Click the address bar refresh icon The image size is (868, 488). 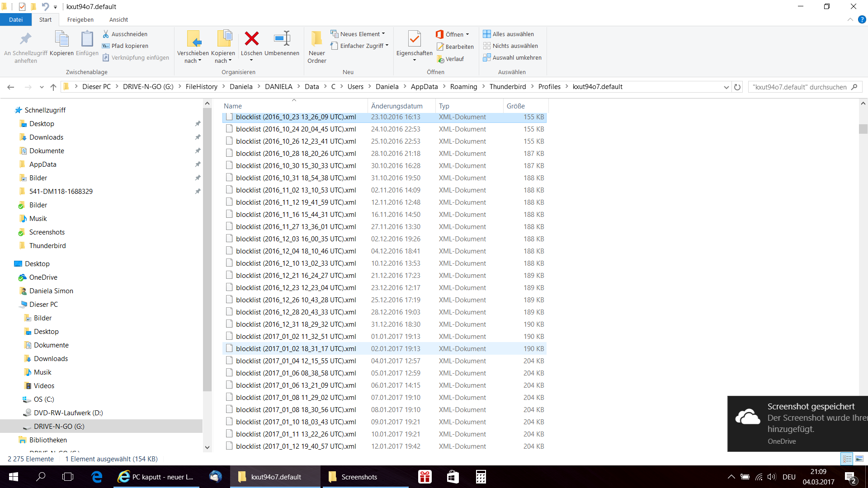(x=737, y=87)
